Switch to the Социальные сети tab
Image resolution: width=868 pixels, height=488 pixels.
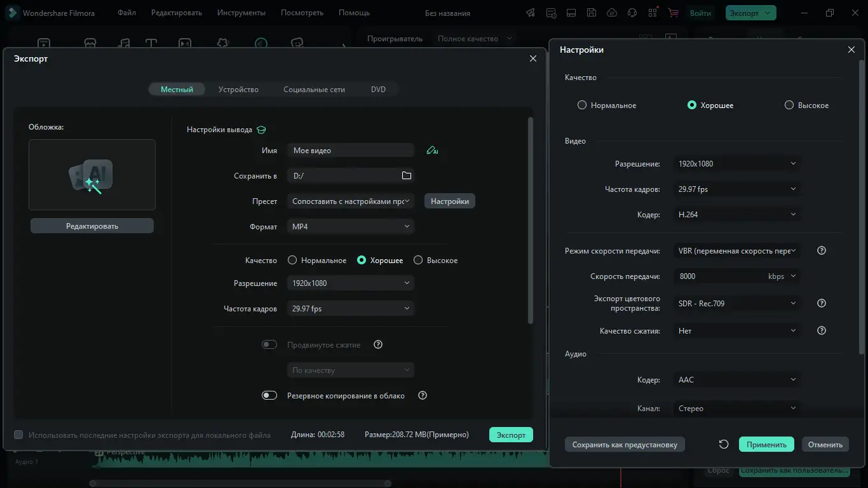(314, 90)
